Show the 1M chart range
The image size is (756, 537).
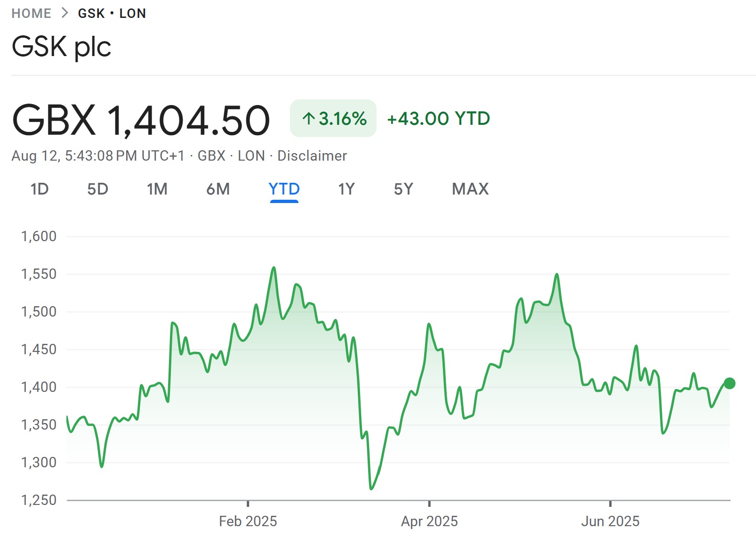pos(157,189)
